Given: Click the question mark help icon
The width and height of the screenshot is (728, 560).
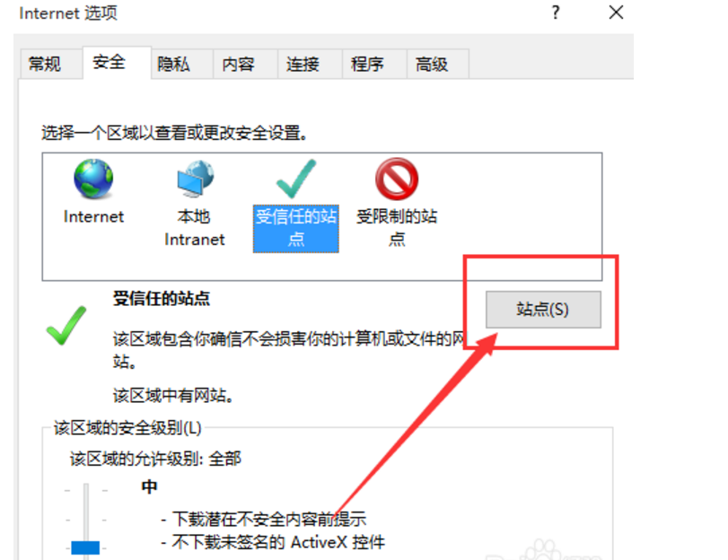Looking at the screenshot, I should pyautogui.click(x=556, y=13).
